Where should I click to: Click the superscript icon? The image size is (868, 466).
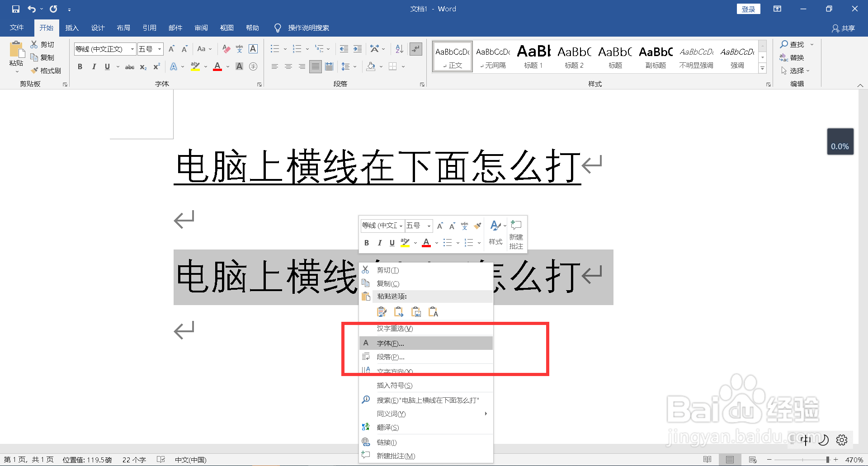pos(156,66)
